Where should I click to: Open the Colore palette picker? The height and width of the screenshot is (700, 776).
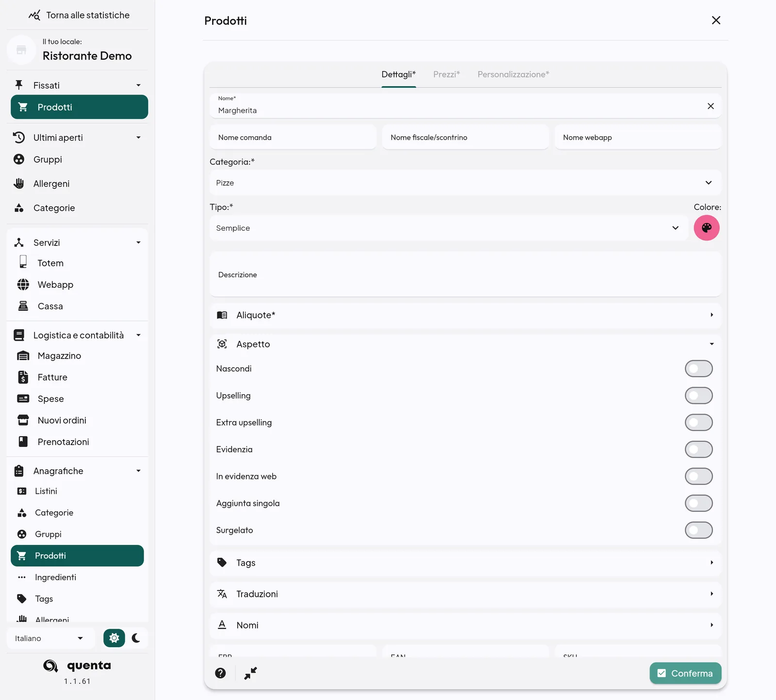click(x=707, y=228)
